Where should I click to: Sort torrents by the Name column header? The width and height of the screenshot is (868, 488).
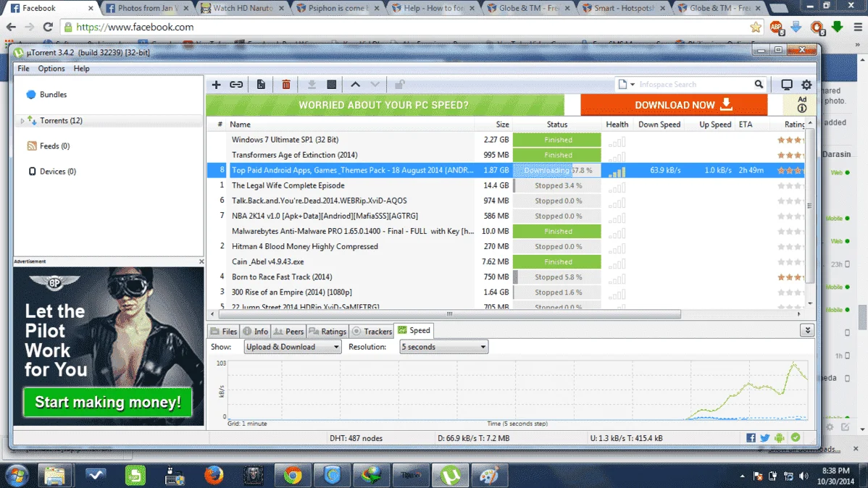coord(241,125)
